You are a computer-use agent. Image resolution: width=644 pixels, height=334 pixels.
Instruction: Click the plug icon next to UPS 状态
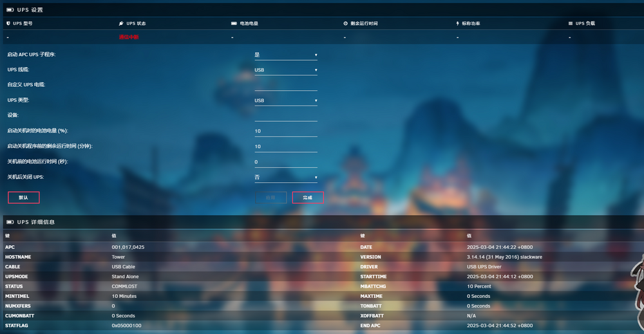click(x=121, y=23)
